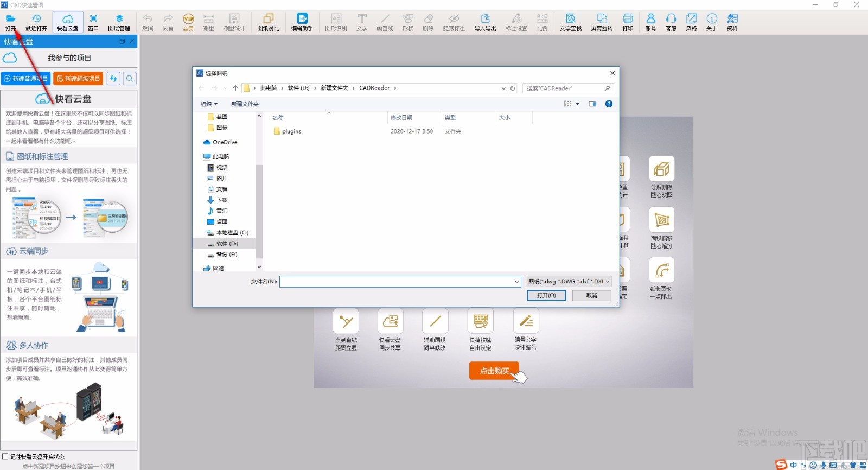The width and height of the screenshot is (868, 470).
Task: Close the 快看云盘 side panel
Action: [x=132, y=41]
